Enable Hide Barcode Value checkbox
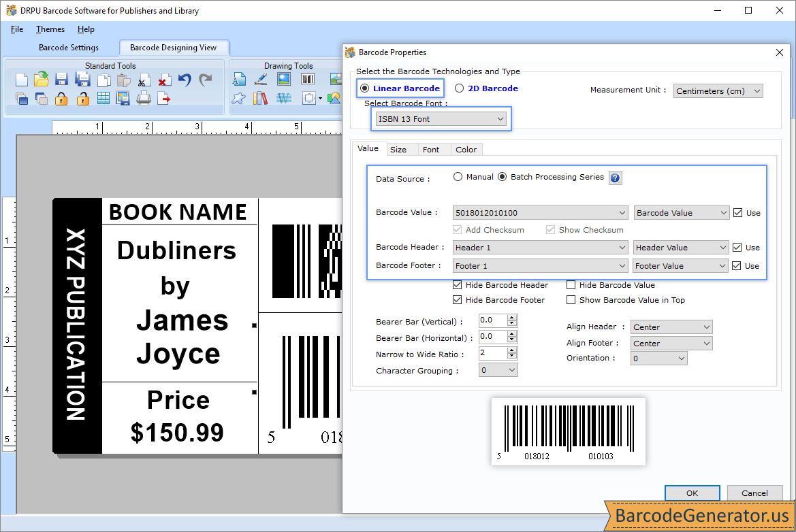Screen dimensions: 796x532 tap(571, 285)
